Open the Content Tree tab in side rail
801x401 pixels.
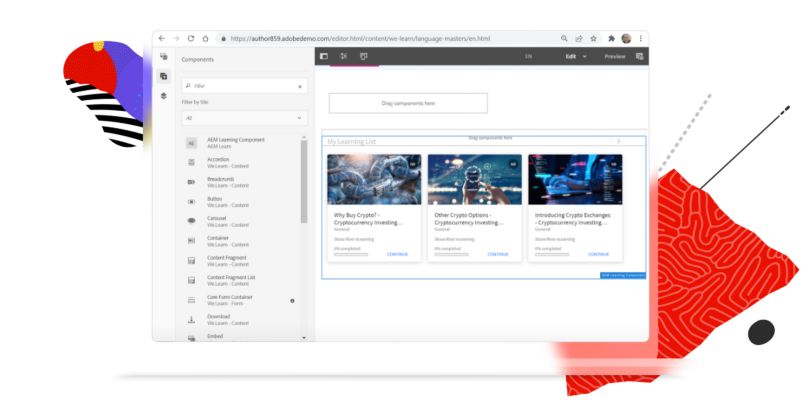163,96
